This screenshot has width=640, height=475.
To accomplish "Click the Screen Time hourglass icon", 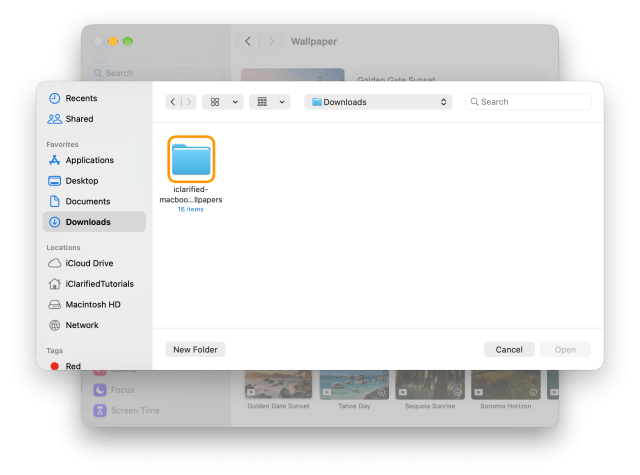I will point(100,411).
